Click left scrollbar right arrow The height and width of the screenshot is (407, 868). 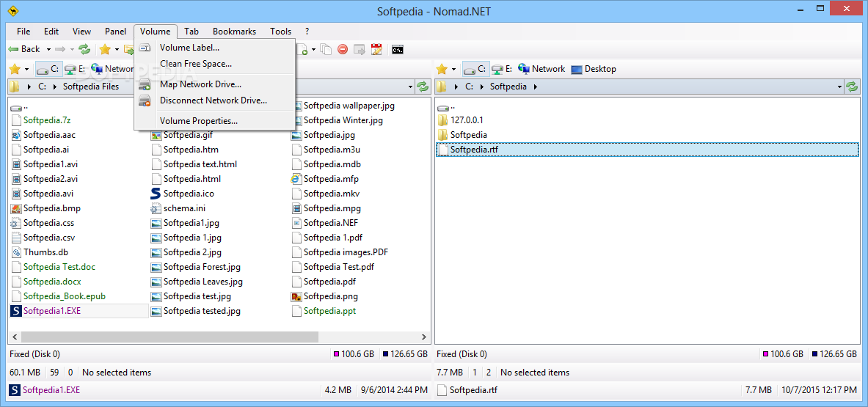coord(425,336)
